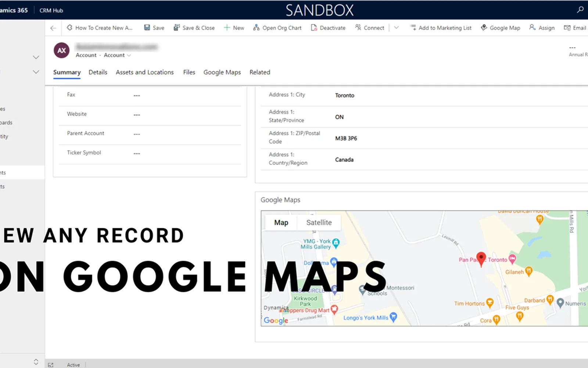Click Save & Close
The height and width of the screenshot is (368, 588).
194,28
